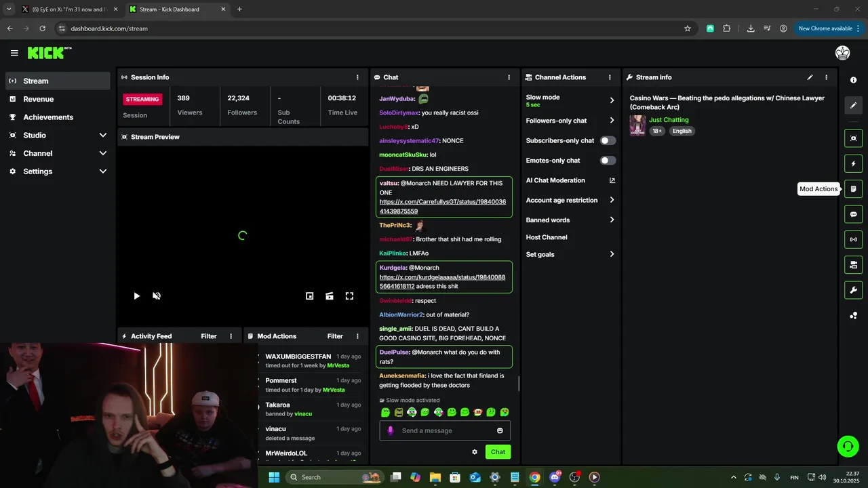This screenshot has height=488, width=868.
Task: Click Just Chatting category link
Action: tap(669, 120)
